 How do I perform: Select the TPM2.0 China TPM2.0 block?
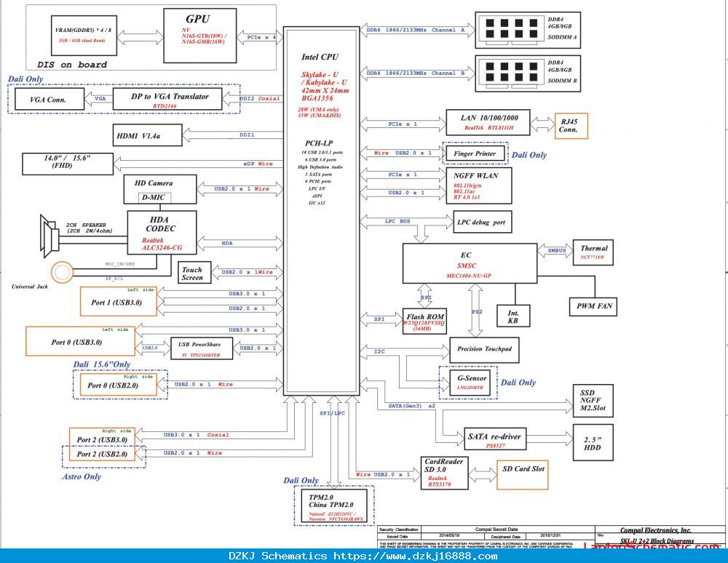(334, 506)
